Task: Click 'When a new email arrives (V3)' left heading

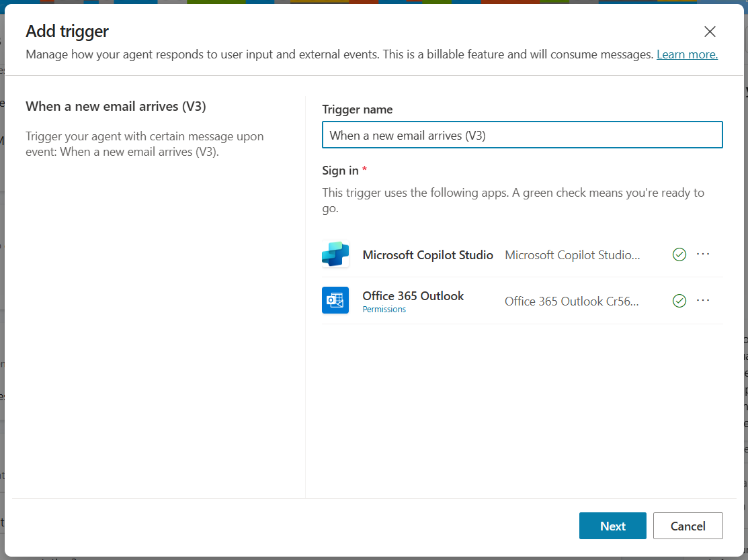Action: point(116,106)
